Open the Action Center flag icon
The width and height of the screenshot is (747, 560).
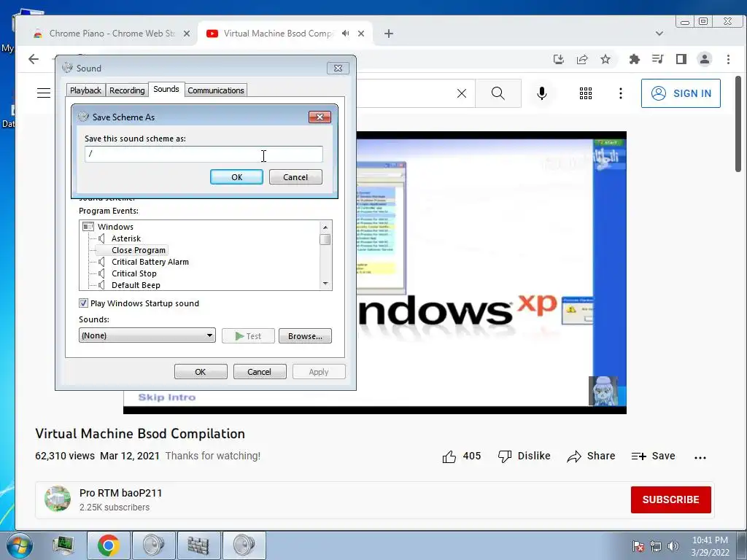pos(638,546)
